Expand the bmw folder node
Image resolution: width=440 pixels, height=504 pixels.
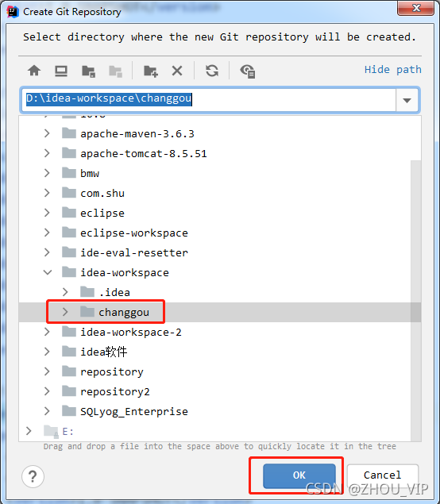coord(47,173)
